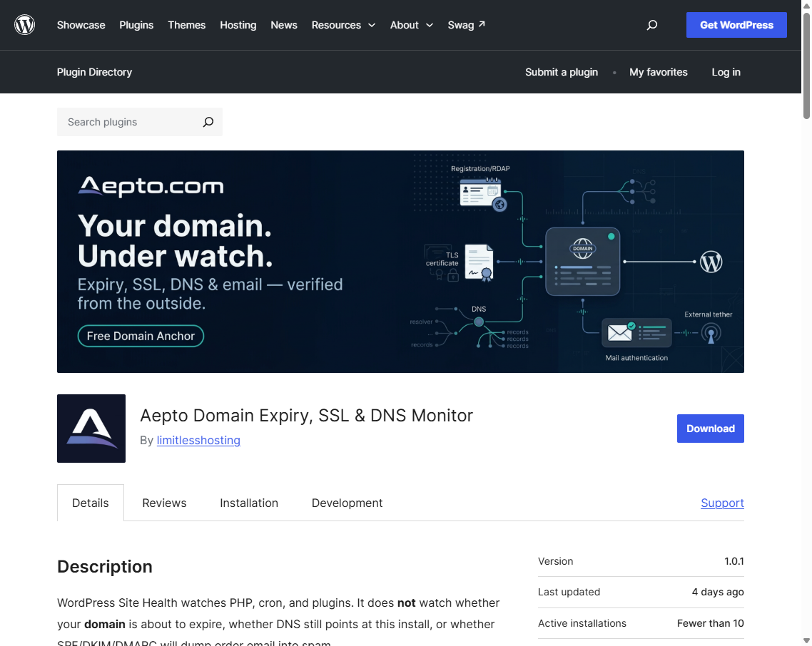Click Submit a plugin link

pos(562,72)
